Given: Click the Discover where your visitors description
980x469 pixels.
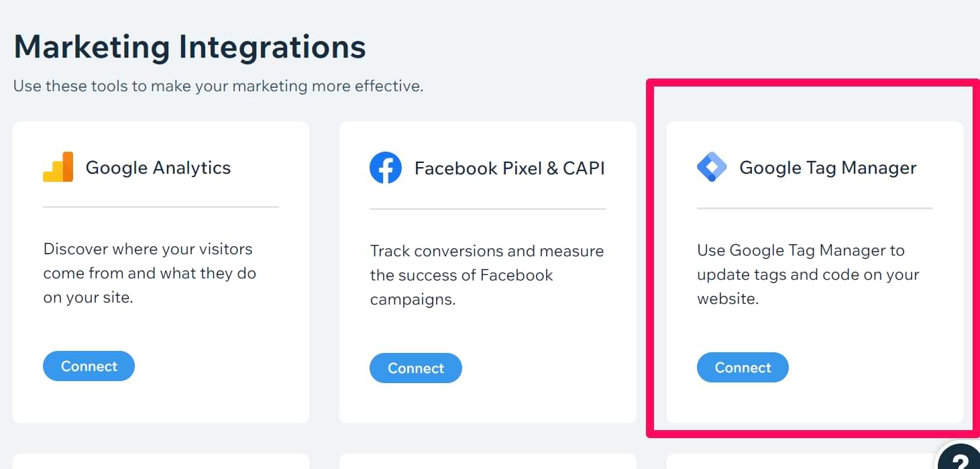Looking at the screenshot, I should click(x=150, y=273).
